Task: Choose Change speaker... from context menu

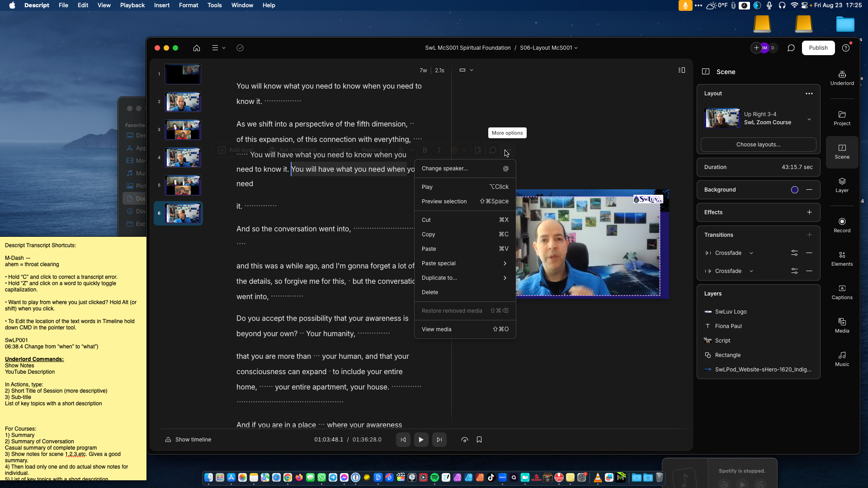Action: 465,169
